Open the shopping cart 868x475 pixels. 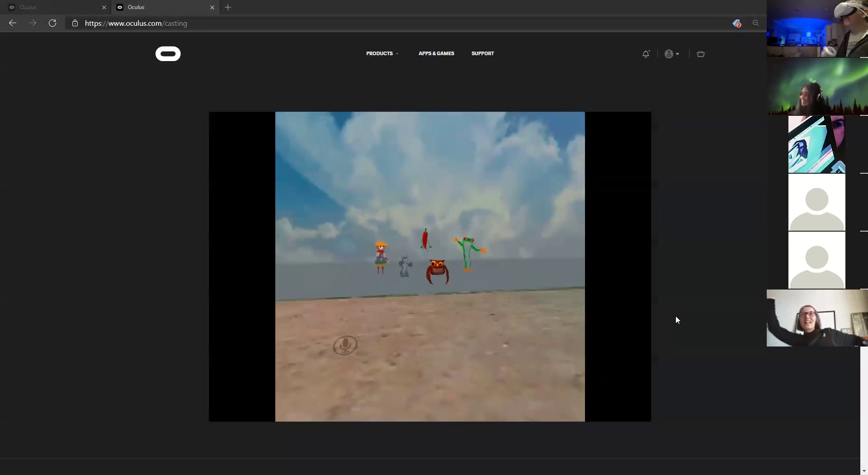click(701, 54)
